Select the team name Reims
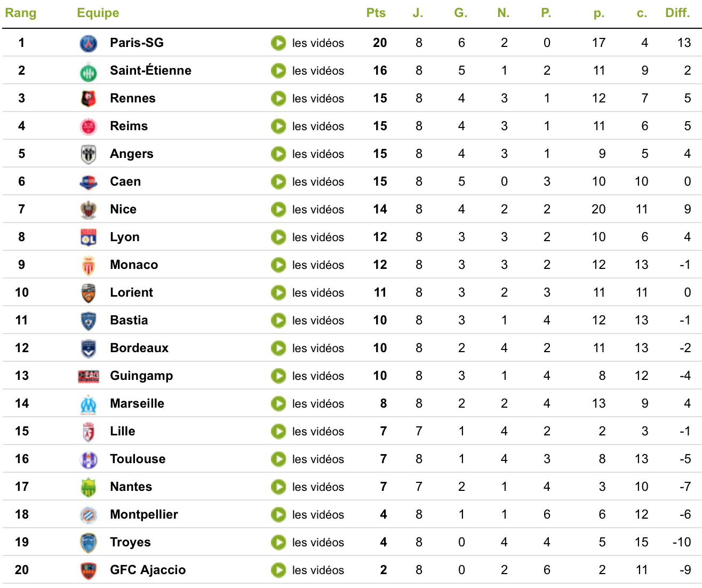The height and width of the screenshot is (588, 702). pos(128,126)
